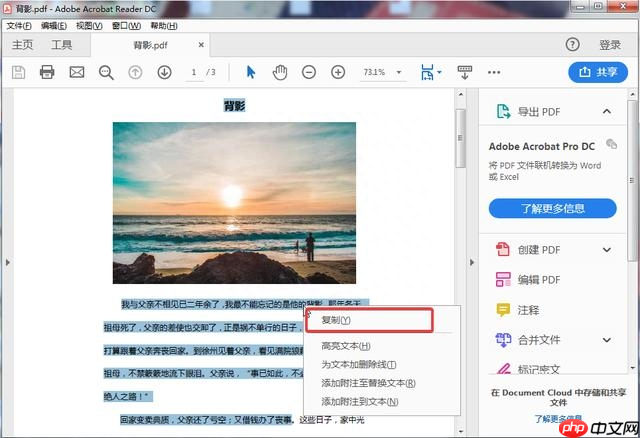Screen dimensions: 640x438
Task: Open the 窗口(W) menu
Action: [x=127, y=26]
